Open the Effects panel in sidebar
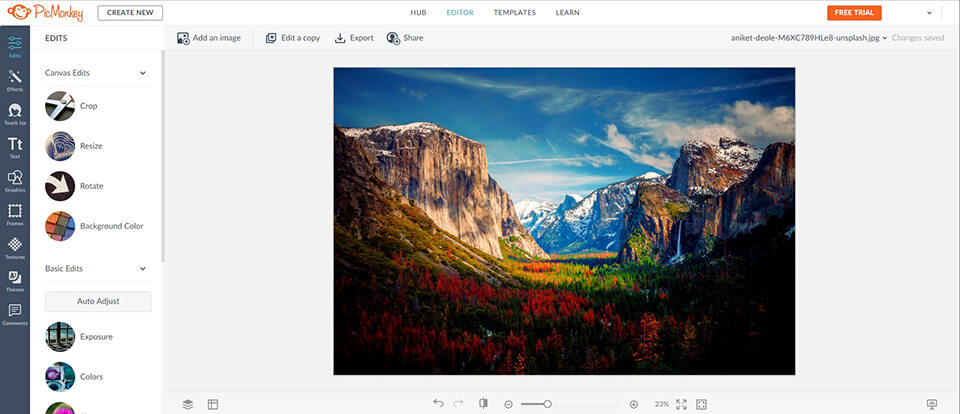The width and height of the screenshot is (960, 414). point(15,80)
